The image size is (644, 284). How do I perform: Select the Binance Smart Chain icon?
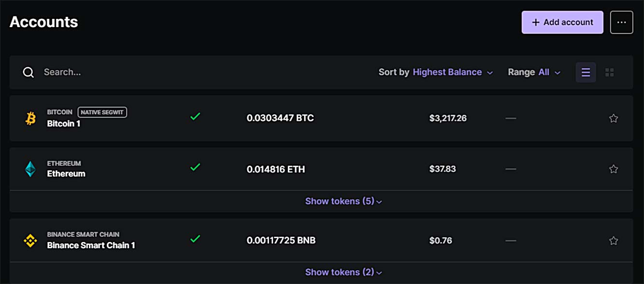pyautogui.click(x=30, y=240)
